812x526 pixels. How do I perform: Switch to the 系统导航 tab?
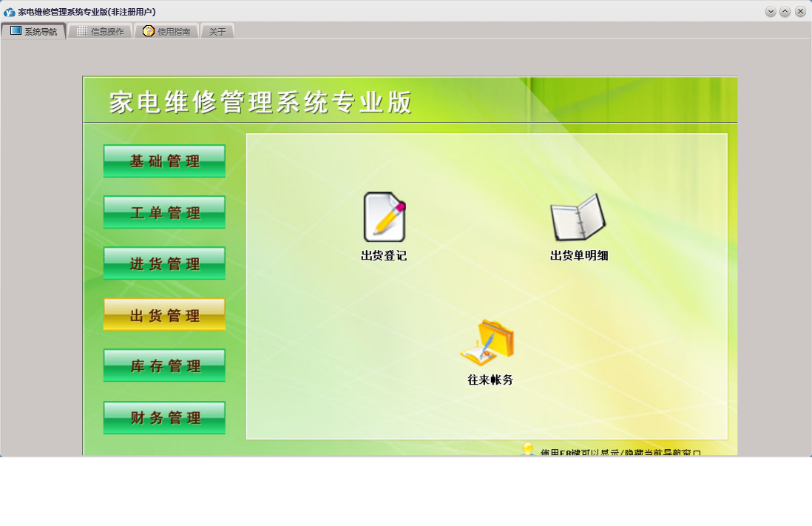[34, 31]
